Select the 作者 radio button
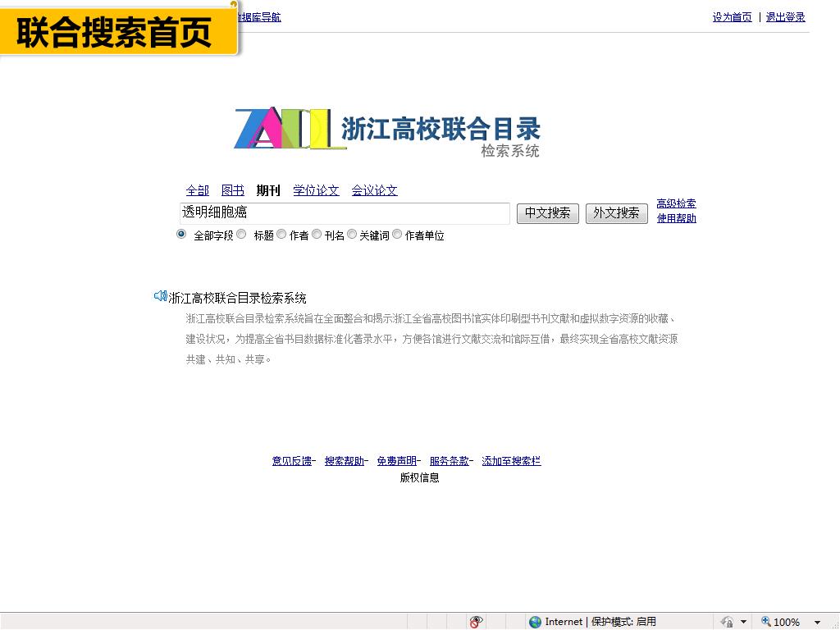Screen dimensions: 840x630 [x=282, y=234]
